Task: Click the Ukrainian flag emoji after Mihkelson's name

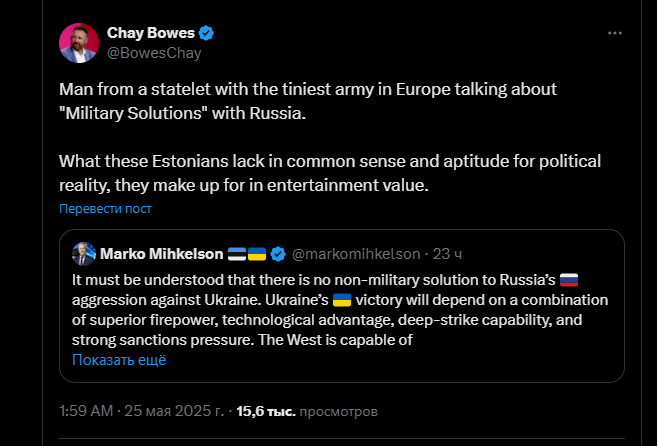Action: pyautogui.click(x=256, y=253)
